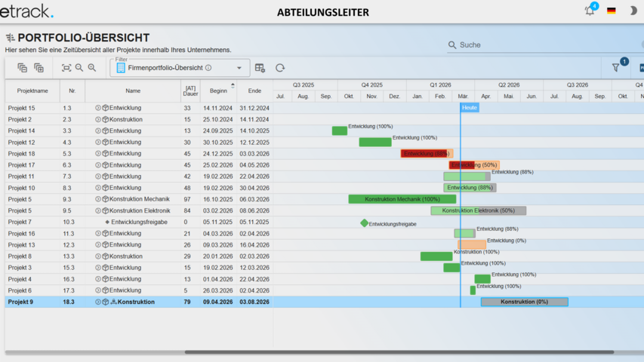Image resolution: width=644 pixels, height=362 pixels.
Task: Sort by the Name column header
Action: click(133, 90)
